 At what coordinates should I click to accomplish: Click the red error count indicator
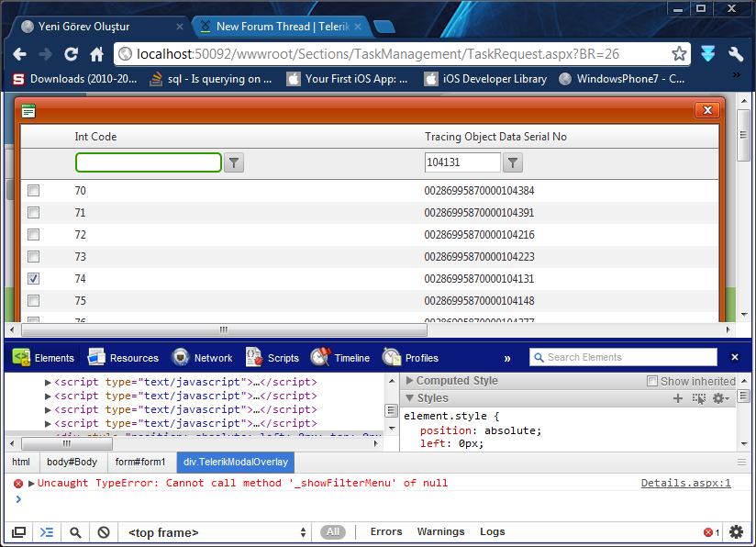pyautogui.click(x=712, y=532)
